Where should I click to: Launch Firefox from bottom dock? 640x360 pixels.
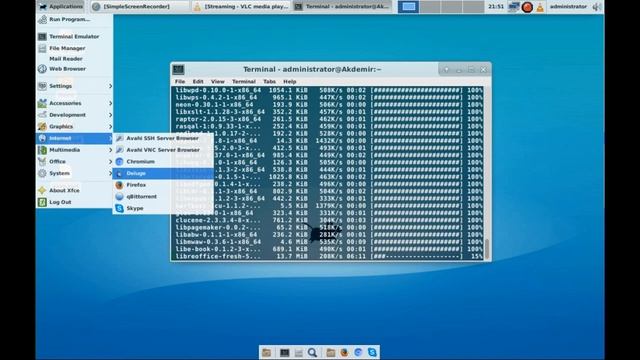click(x=344, y=352)
